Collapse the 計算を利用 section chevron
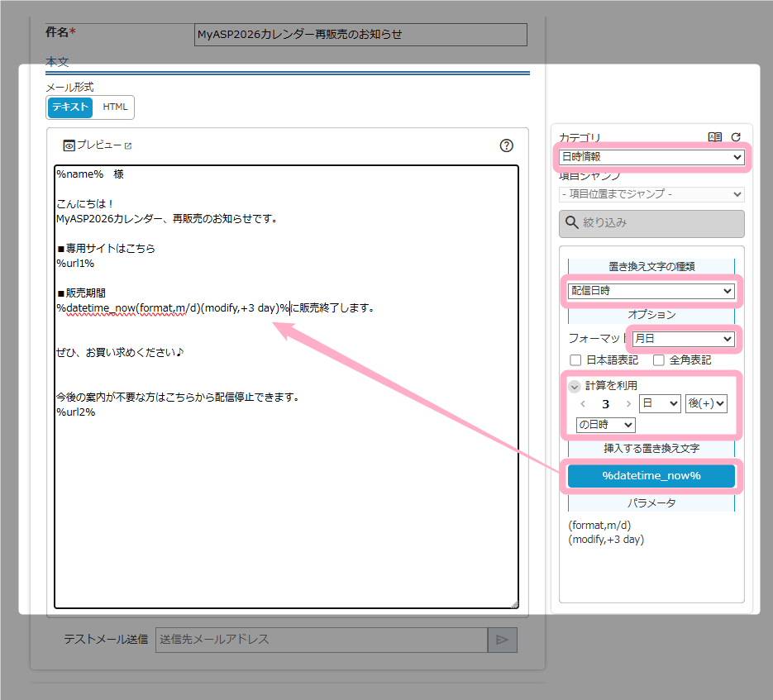Screen dimensions: 773x700 pyautogui.click(x=575, y=385)
